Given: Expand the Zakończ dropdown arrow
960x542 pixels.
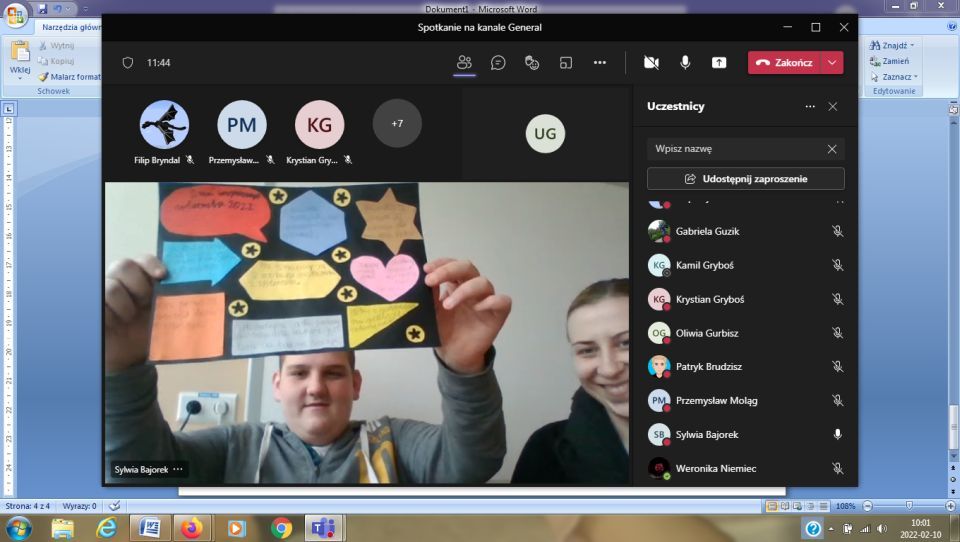Looking at the screenshot, I should [832, 62].
